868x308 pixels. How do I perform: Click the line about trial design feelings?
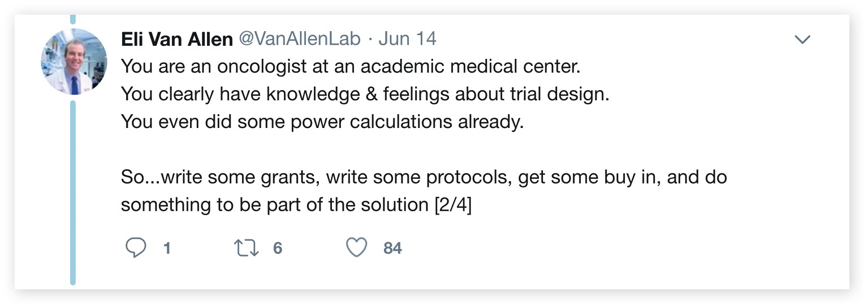coord(365,94)
